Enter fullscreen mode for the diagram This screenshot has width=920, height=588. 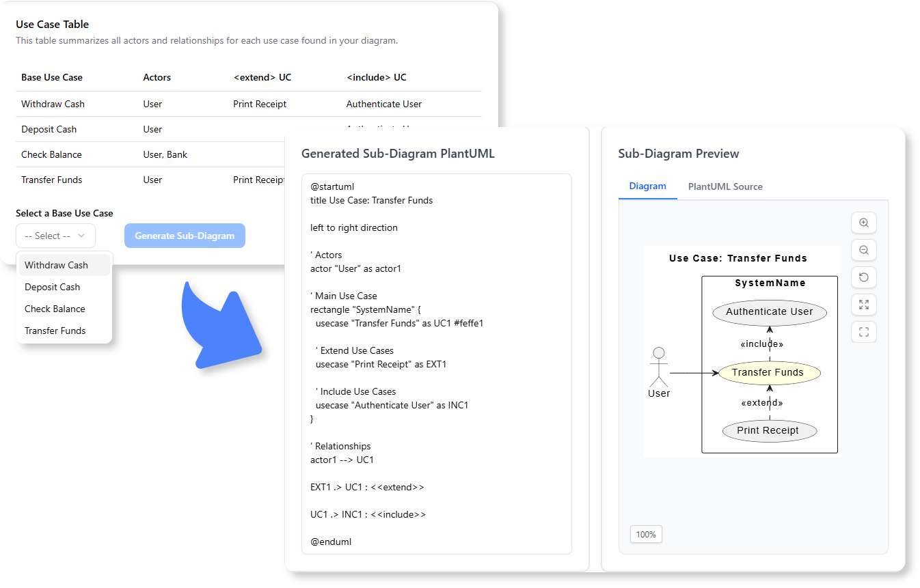(x=863, y=332)
